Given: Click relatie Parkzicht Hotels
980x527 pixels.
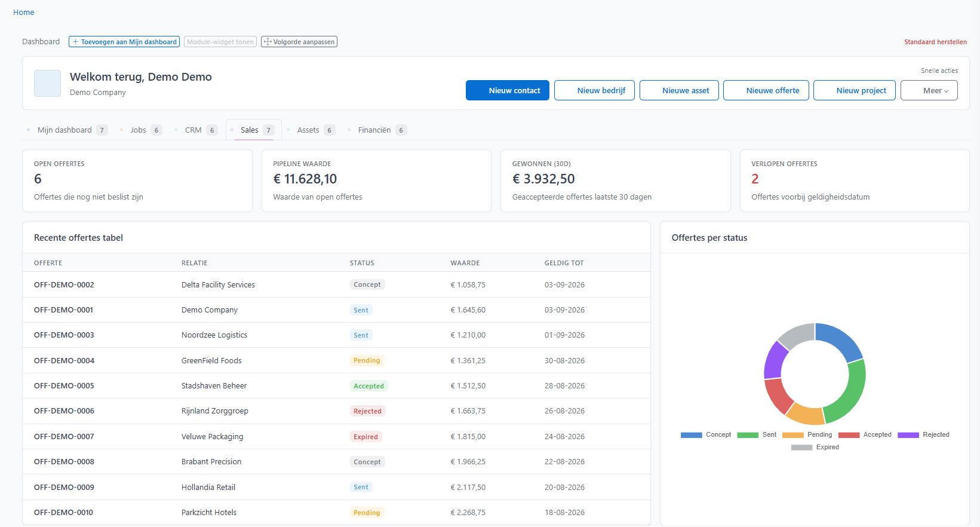Looking at the screenshot, I should (209, 513).
